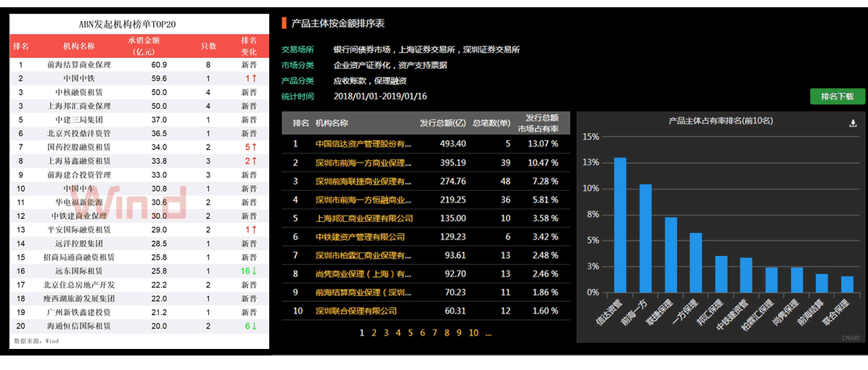Click 产品主体按金额排序表 section title

337,23
